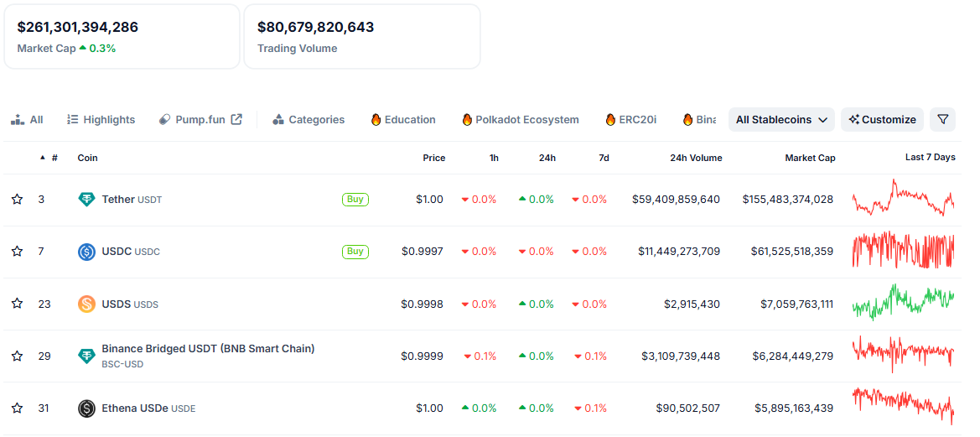This screenshot has height=437, width=980.
Task: Click the $80,679,820,643 Trading Volume card
Action: coord(362,36)
